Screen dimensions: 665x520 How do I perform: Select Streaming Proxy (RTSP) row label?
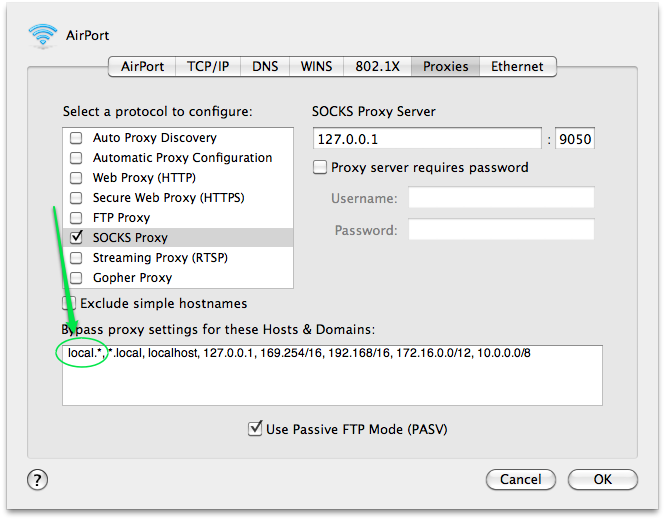coord(160,257)
